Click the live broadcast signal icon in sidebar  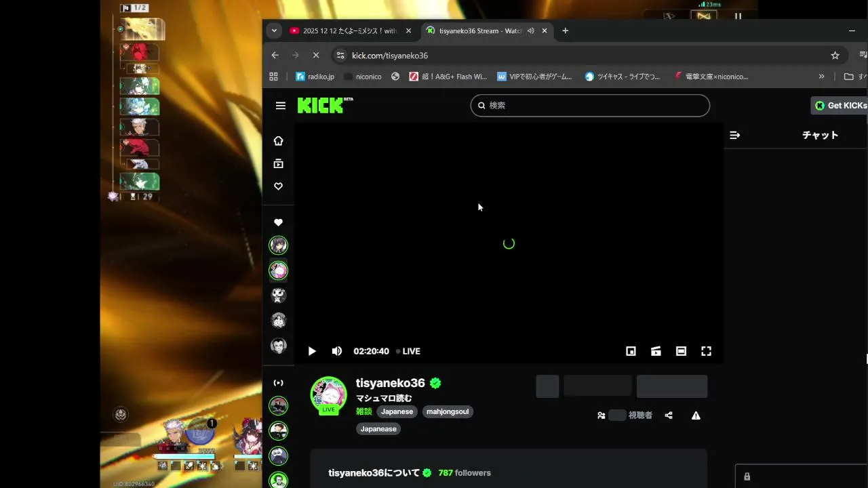[278, 383]
